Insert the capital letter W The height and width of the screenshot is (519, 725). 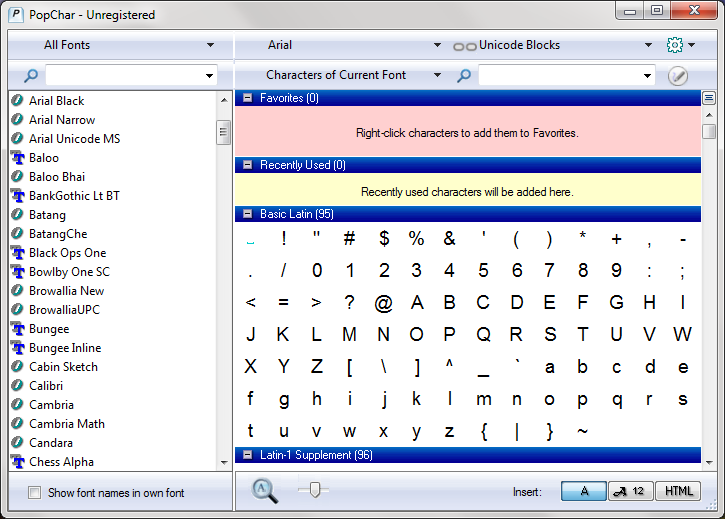(x=682, y=334)
